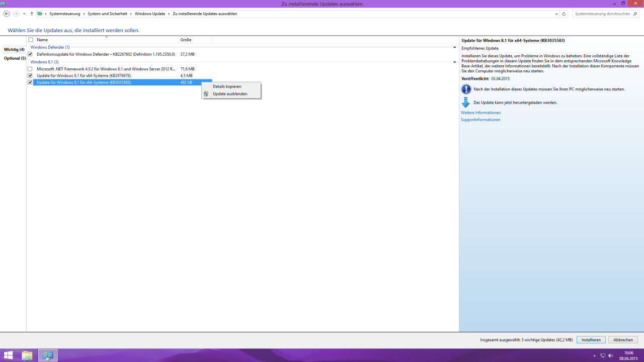The image size is (644, 362).
Task: Navigate to Windows Update breadcrumb
Action: [x=150, y=14]
